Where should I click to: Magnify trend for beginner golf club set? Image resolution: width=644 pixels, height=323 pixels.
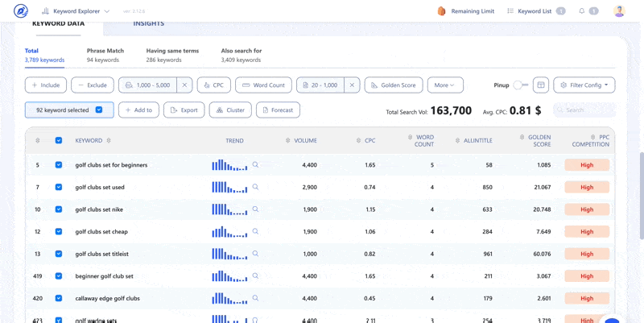coord(255,275)
